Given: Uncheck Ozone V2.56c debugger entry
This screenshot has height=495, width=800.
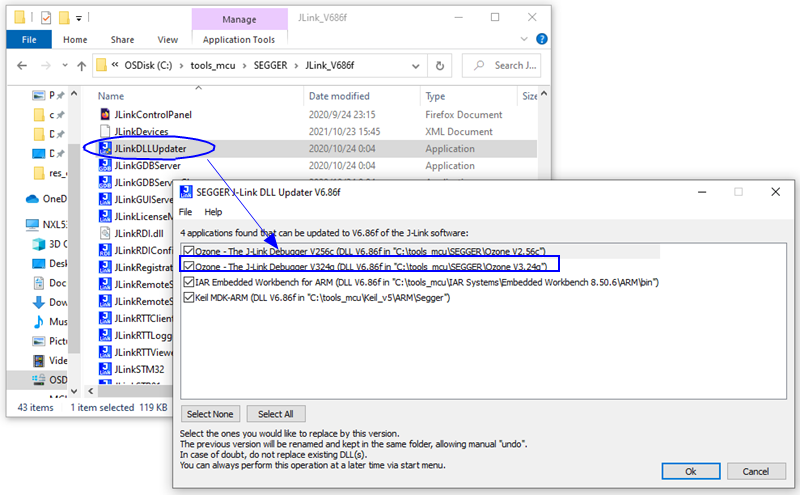Looking at the screenshot, I should 189,251.
